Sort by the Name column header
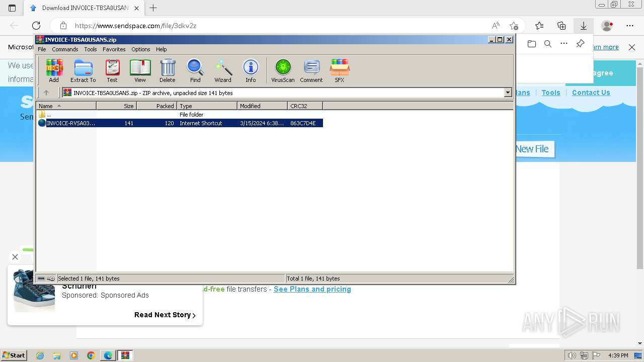The image size is (644, 362). point(66,106)
